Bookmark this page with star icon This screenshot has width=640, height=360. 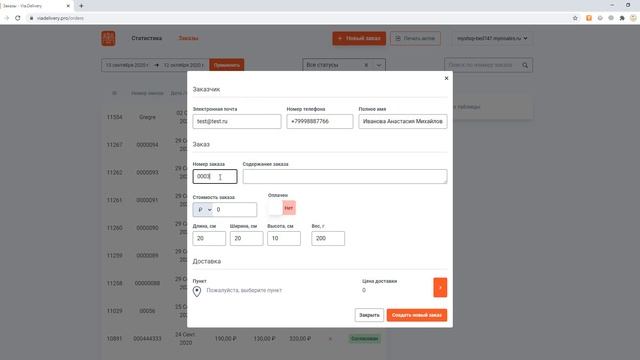pos(575,18)
